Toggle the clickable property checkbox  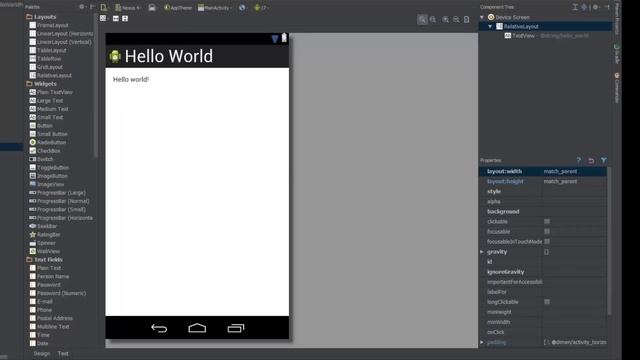(x=547, y=221)
